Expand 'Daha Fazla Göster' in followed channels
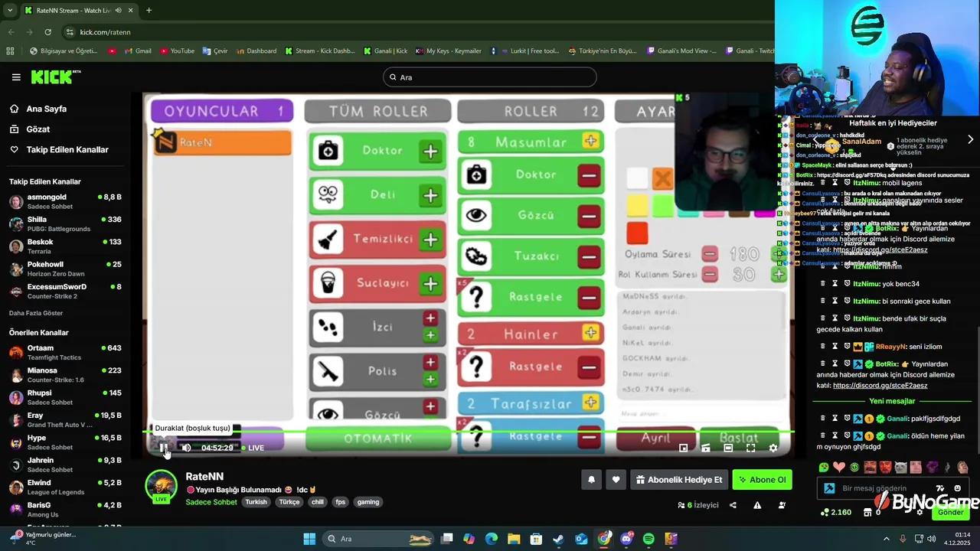The width and height of the screenshot is (980, 551). [x=36, y=313]
